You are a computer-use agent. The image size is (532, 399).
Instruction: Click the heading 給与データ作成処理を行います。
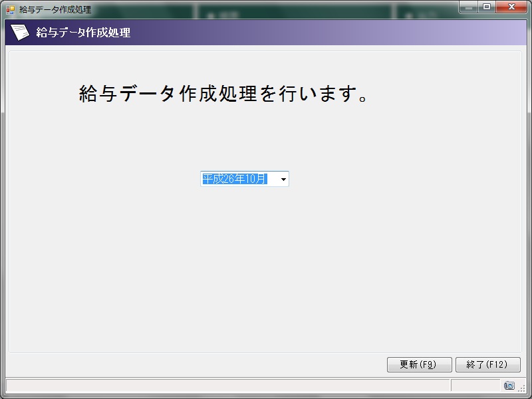tap(223, 94)
